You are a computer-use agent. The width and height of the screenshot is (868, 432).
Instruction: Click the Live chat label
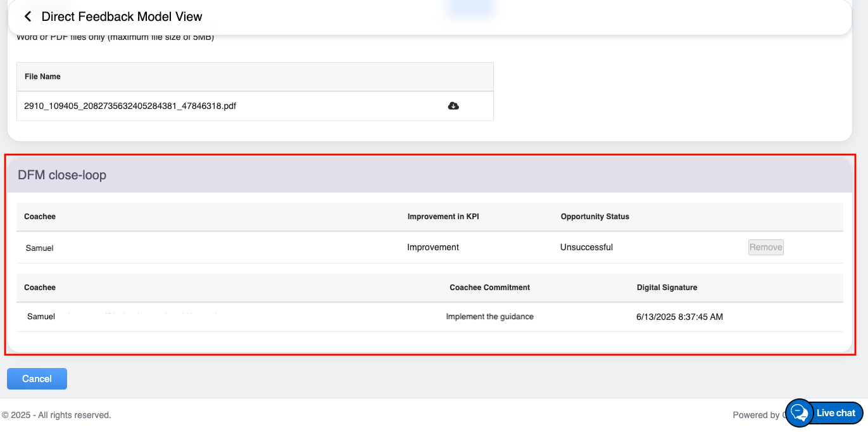(836, 413)
